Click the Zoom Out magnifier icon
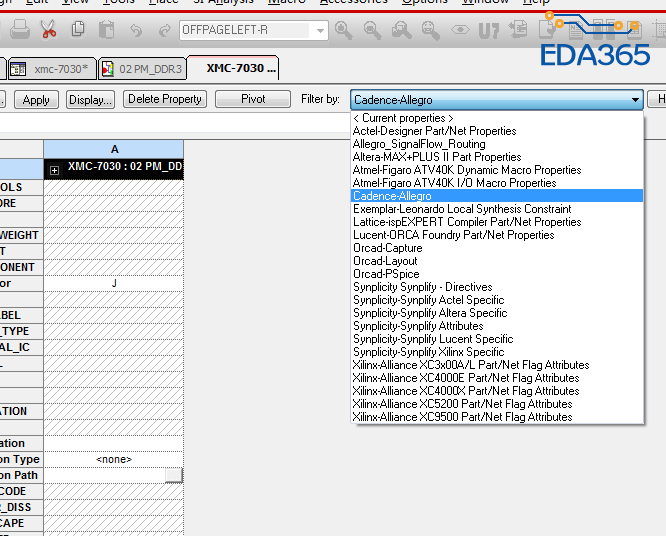Screen dimensions: 666x536 (x=372, y=30)
